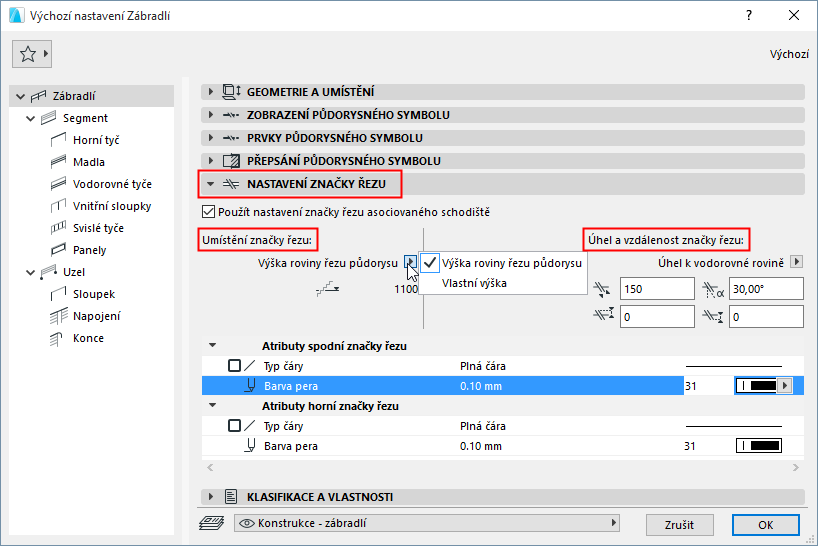Select lower break mark Typ čáry row
Image resolution: width=818 pixels, height=546 pixels.
point(502,366)
